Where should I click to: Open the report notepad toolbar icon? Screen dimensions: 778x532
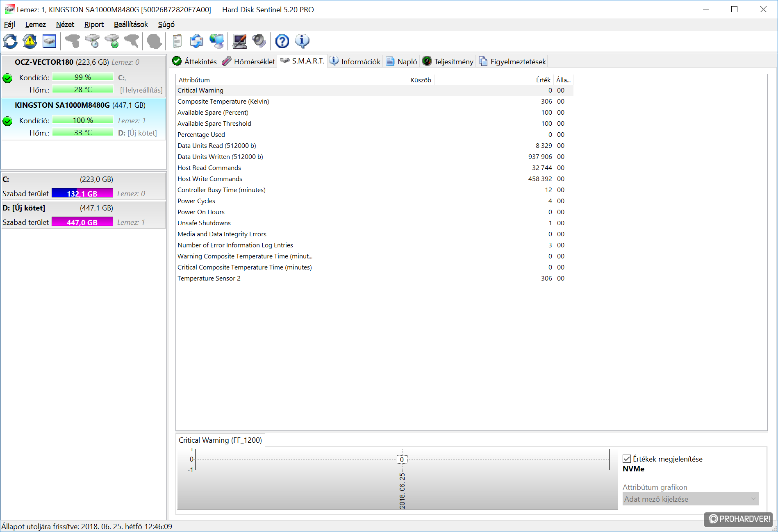[177, 41]
